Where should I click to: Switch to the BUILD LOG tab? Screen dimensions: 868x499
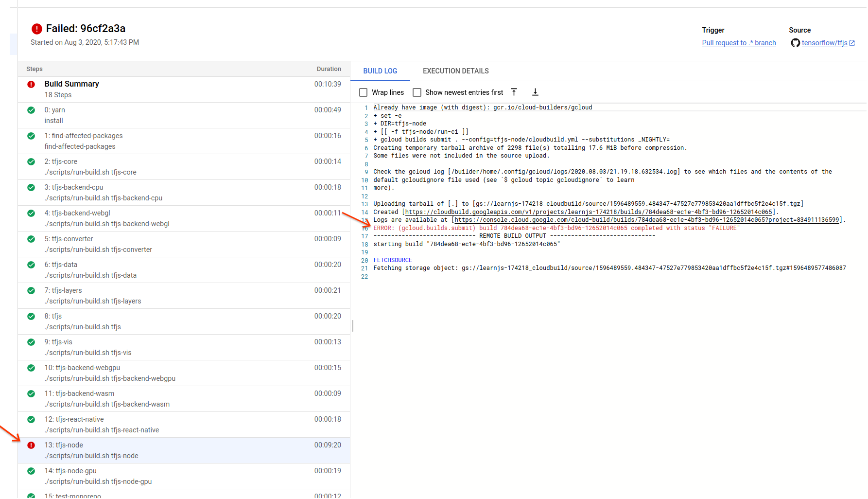(x=380, y=71)
